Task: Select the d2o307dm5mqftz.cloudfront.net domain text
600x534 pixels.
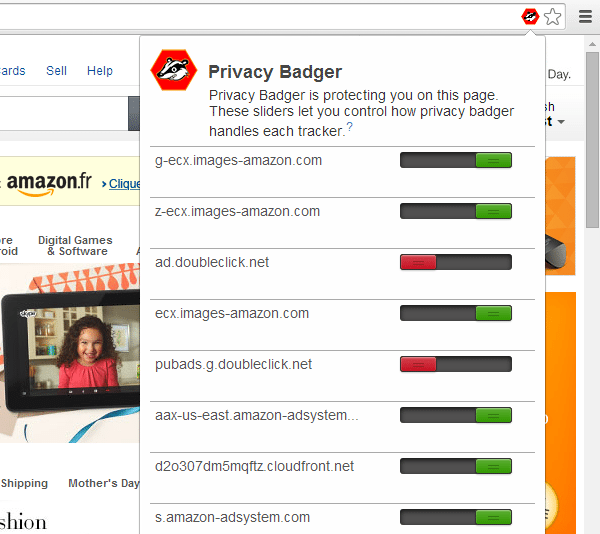Action: 254,467
